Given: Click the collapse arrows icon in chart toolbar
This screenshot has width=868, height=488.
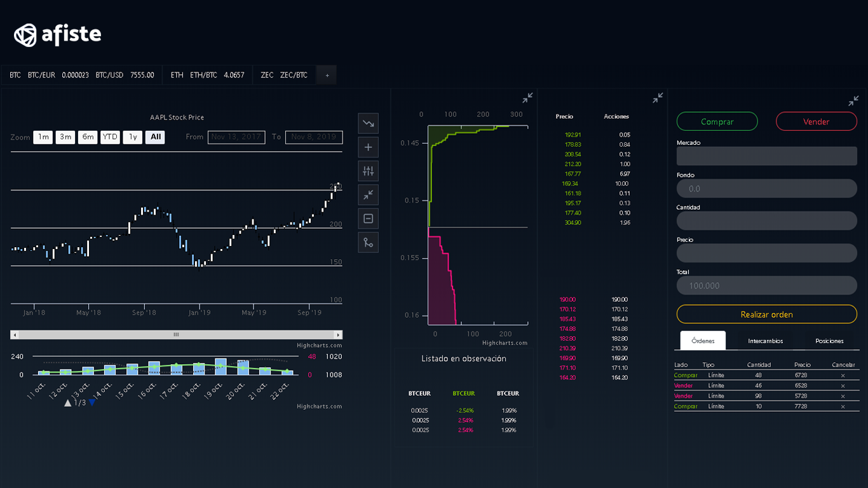Looking at the screenshot, I should pos(368,194).
